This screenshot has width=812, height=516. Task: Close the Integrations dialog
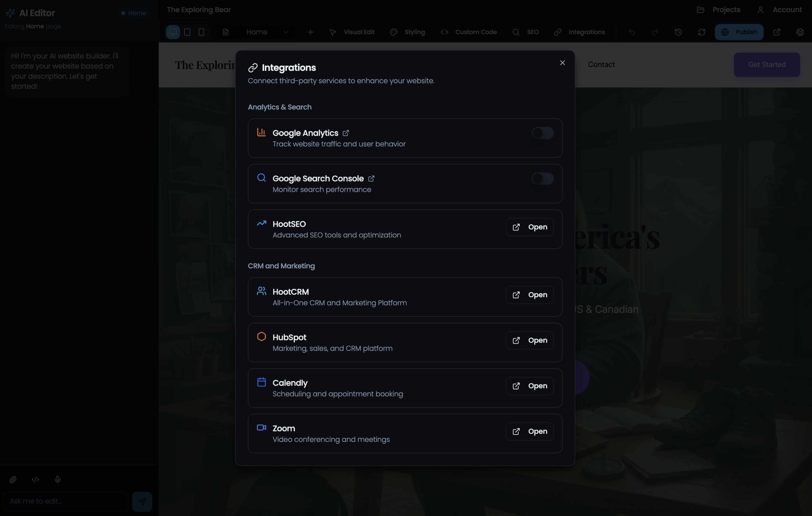562,62
